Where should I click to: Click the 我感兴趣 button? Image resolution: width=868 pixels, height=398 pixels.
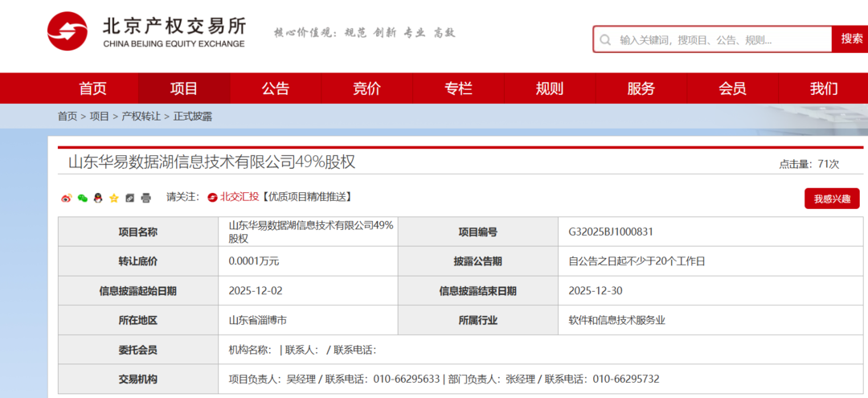pos(832,199)
